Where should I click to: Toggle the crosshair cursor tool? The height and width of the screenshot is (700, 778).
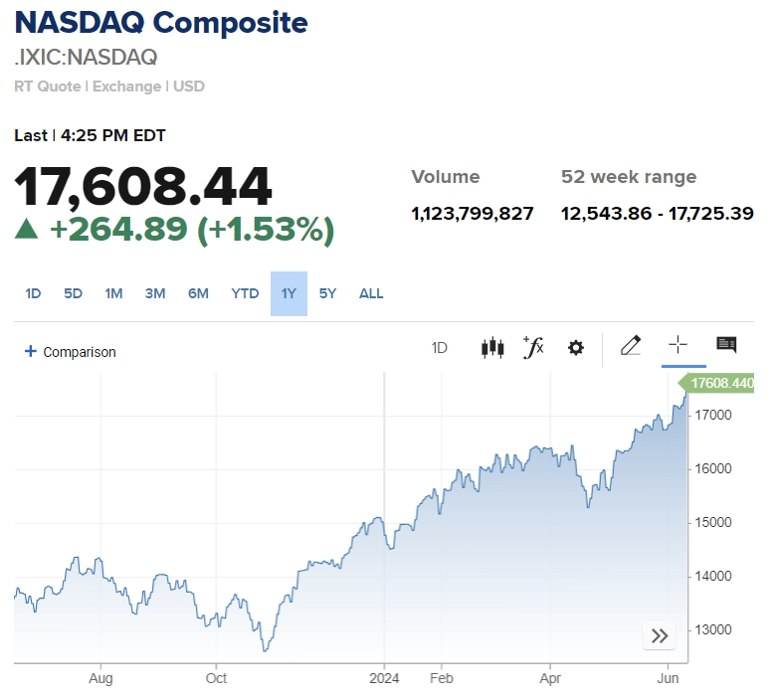pos(678,346)
